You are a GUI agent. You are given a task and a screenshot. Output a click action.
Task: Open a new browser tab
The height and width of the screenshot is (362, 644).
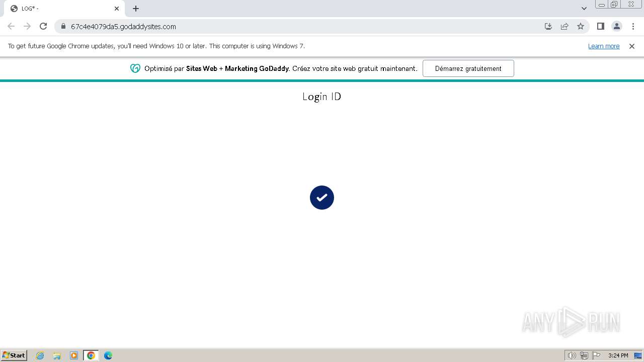(x=136, y=9)
